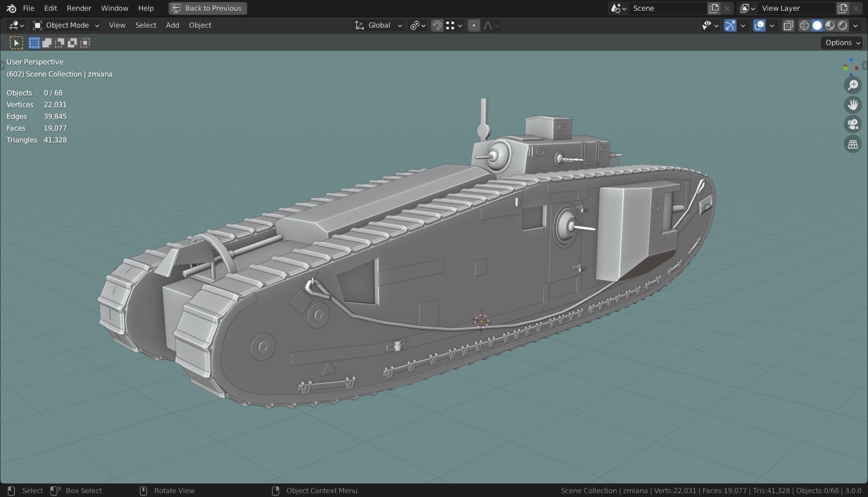
Task: Click the status bar Box Select icon
Action: click(x=55, y=490)
